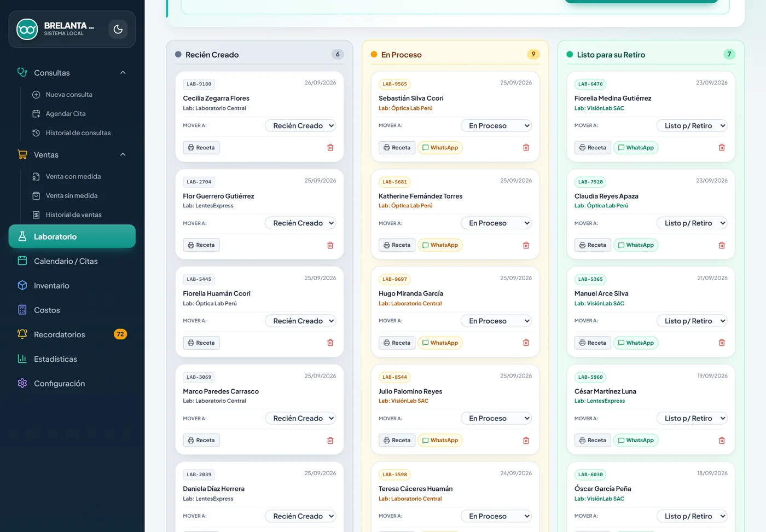Open Configuración settings

coord(72,384)
